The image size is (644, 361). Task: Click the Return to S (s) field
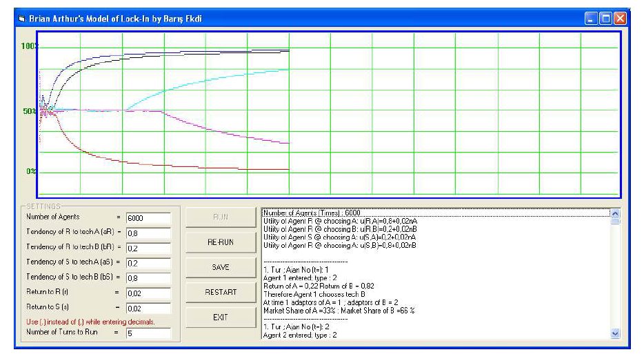[x=148, y=309]
